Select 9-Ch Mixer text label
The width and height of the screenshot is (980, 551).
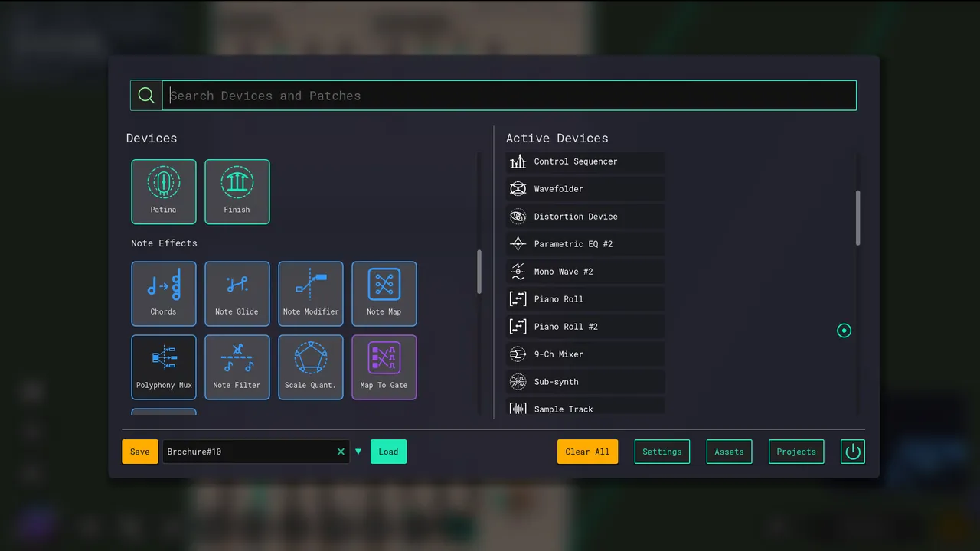pos(559,354)
